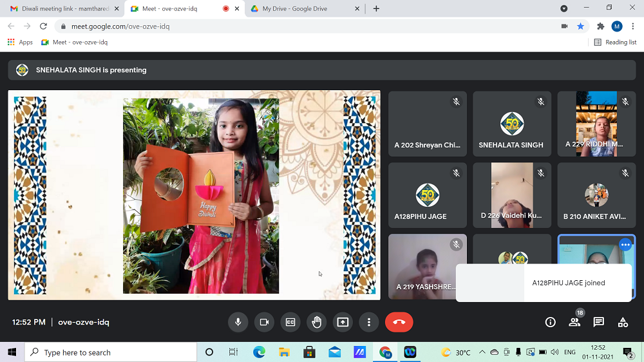Click the Windows taskbar search box
Screen dimensions: 644x362
[x=111, y=352]
